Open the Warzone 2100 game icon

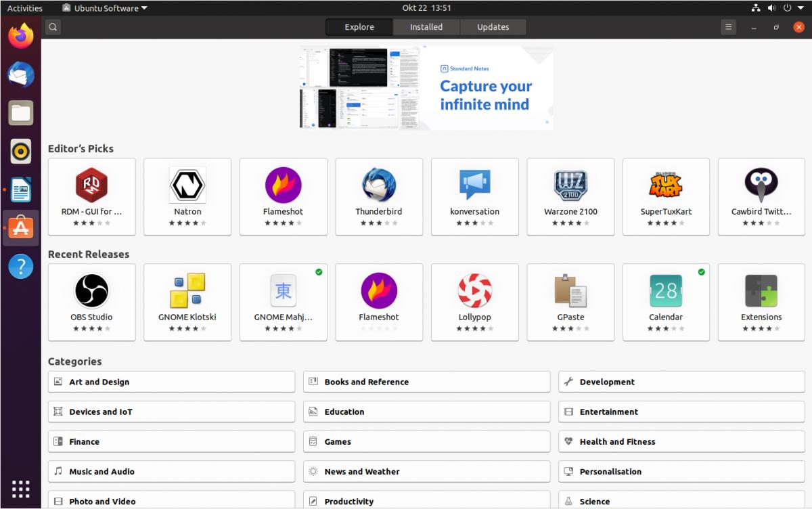570,185
